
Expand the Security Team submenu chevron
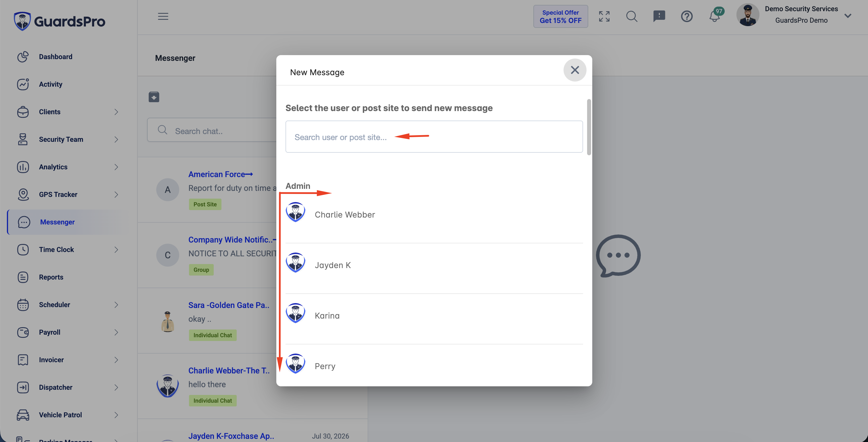pos(116,139)
